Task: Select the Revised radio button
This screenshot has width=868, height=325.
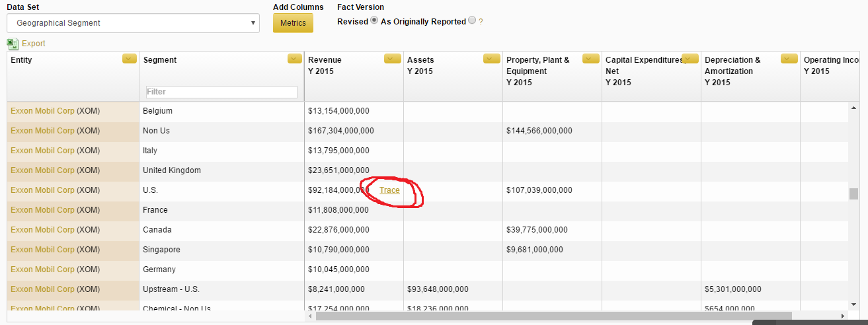Action: [374, 20]
